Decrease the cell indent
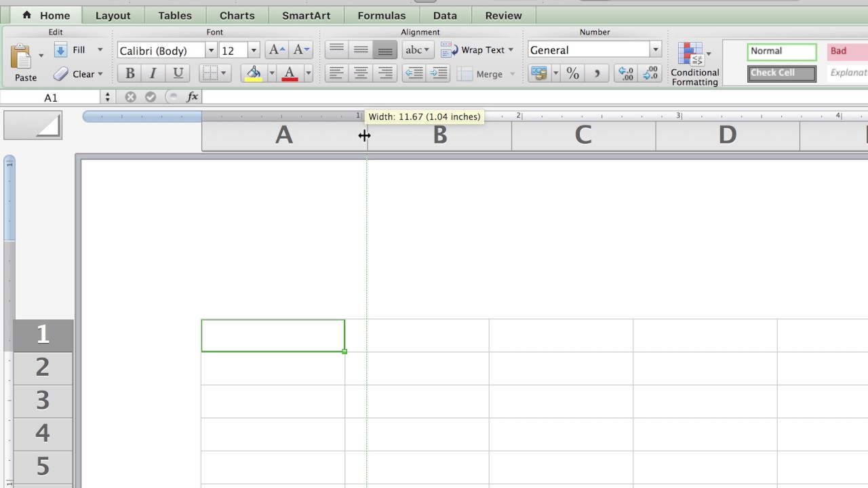Screen dimensions: 868x488 tap(414, 74)
